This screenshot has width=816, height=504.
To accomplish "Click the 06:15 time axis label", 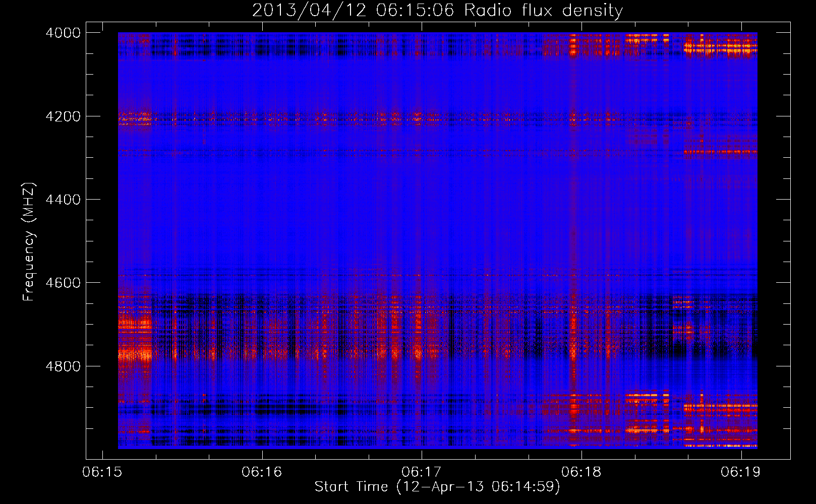I will [x=102, y=472].
